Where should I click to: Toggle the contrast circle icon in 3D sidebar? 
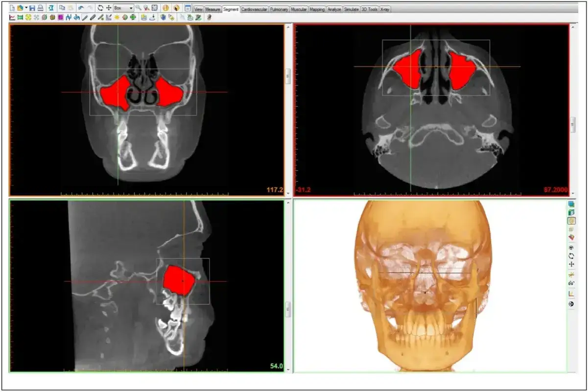click(x=571, y=304)
